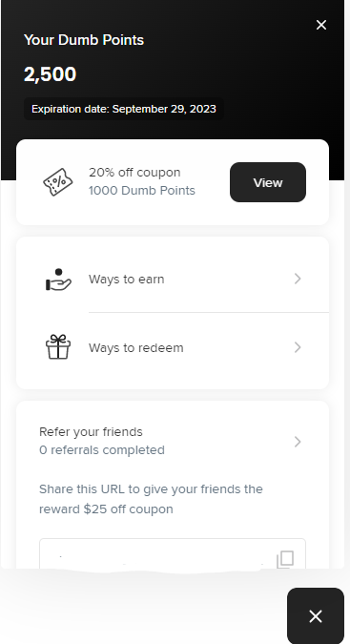The image size is (350, 644).
Task: Click the Your Dumb Points heading
Action: 84,40
